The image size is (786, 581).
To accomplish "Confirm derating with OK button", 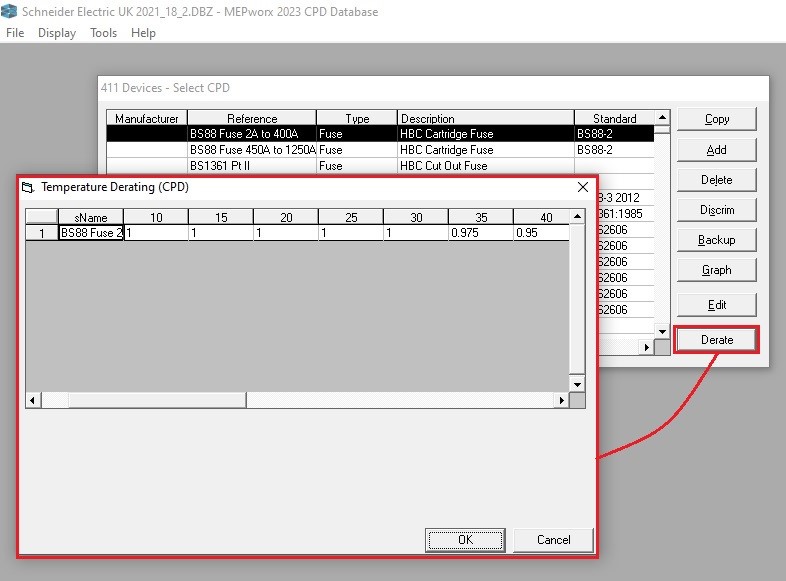I will point(465,540).
